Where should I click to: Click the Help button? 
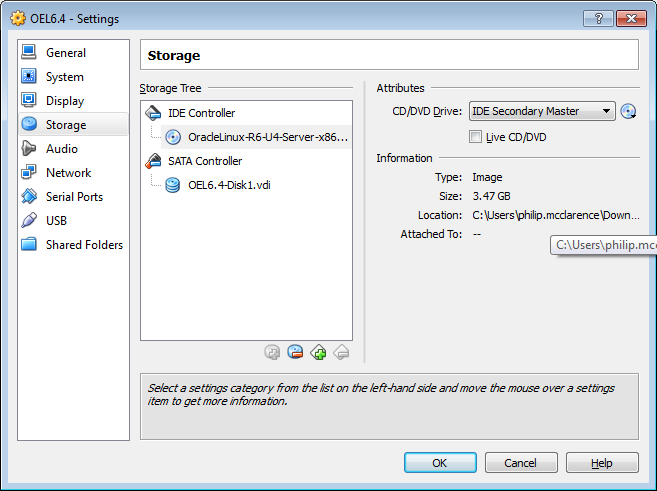click(x=602, y=463)
